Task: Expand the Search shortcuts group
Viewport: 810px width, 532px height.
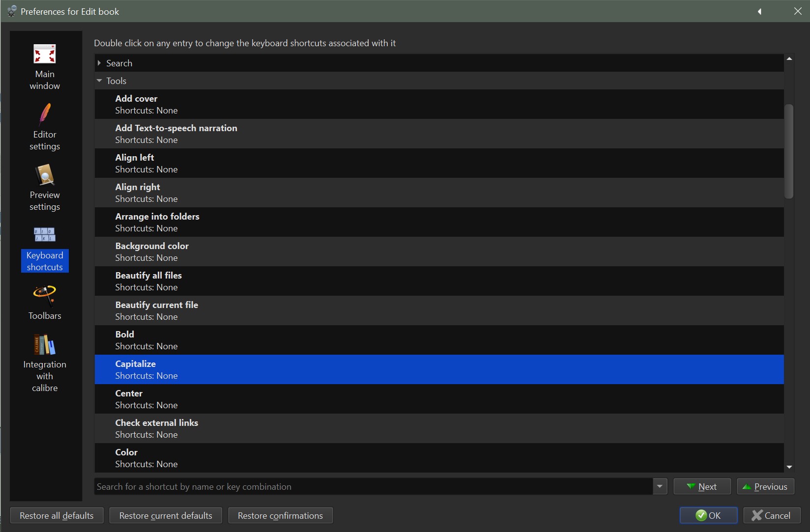Action: pyautogui.click(x=99, y=63)
